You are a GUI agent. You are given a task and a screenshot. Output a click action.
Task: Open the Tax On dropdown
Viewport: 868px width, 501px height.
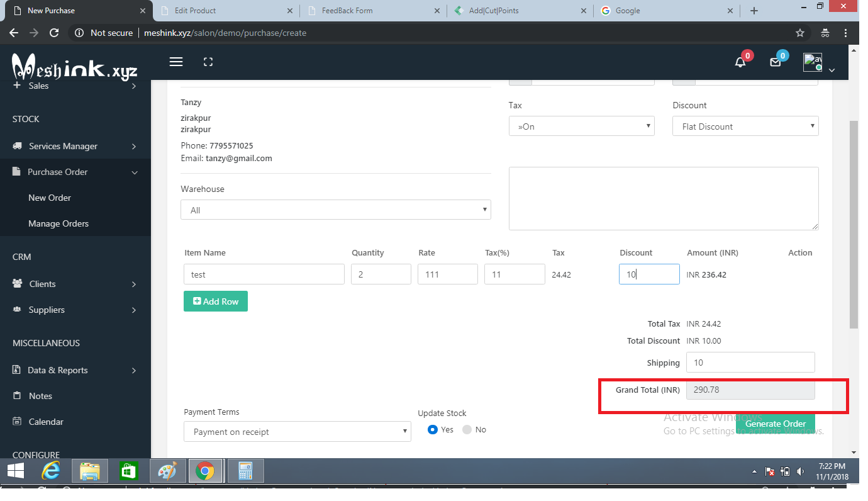(x=582, y=126)
